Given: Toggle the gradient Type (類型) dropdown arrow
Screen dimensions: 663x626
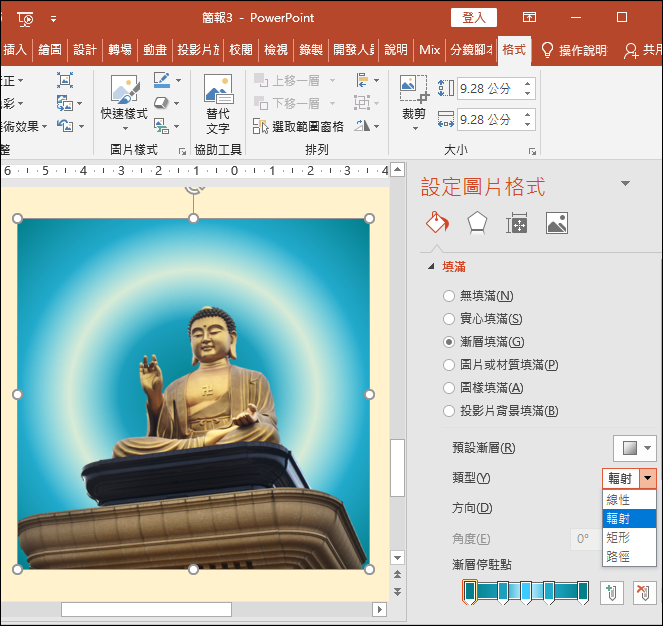Looking at the screenshot, I should pyautogui.click(x=648, y=478).
